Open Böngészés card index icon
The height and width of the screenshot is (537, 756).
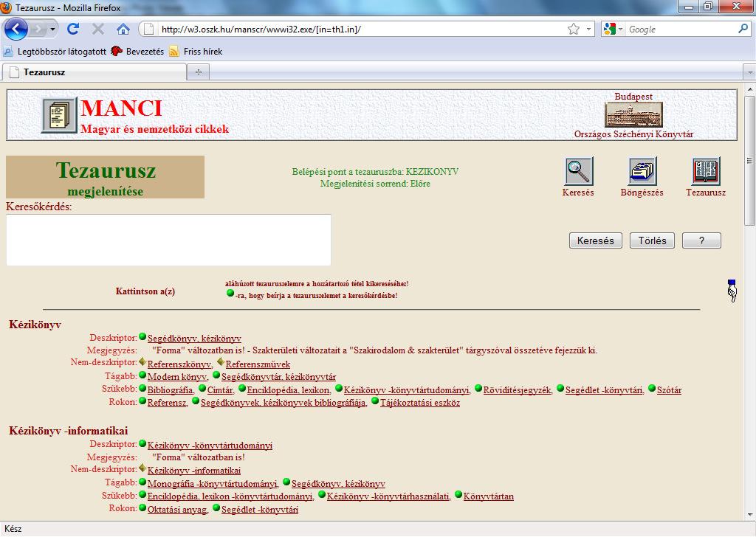point(642,171)
